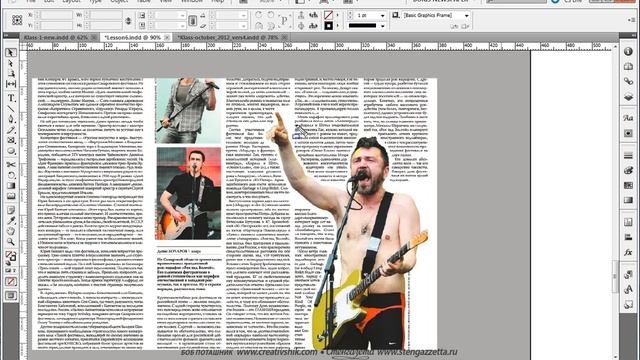This screenshot has width=640, height=360.
Task: Rotate selection 90 degrees clockwise
Action: pos(258,15)
